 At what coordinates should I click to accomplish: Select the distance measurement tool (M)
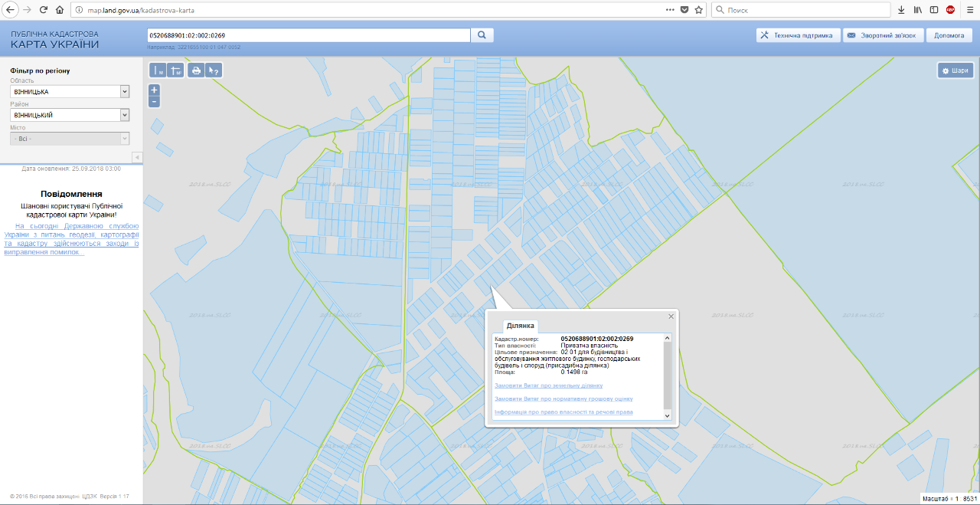158,71
